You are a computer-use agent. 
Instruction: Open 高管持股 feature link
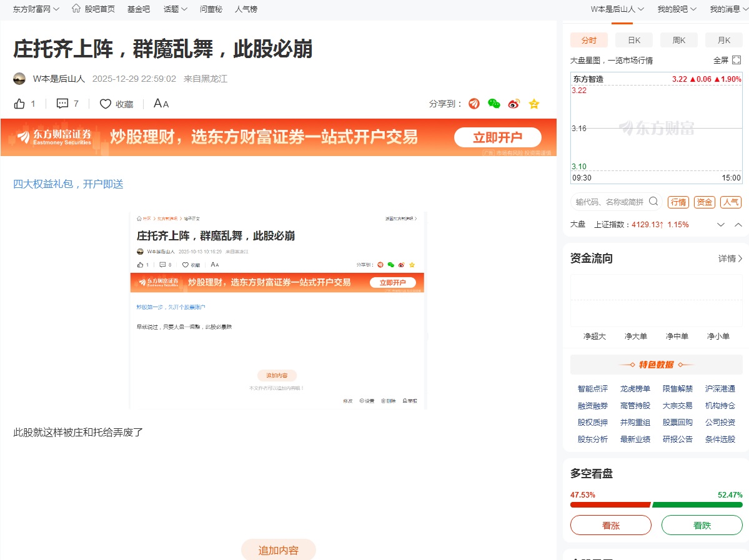(635, 405)
